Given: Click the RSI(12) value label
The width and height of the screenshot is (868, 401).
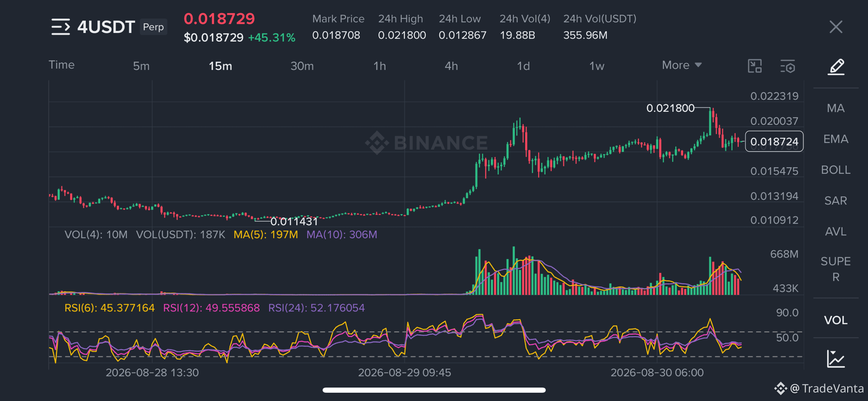Looking at the screenshot, I should click(211, 308).
